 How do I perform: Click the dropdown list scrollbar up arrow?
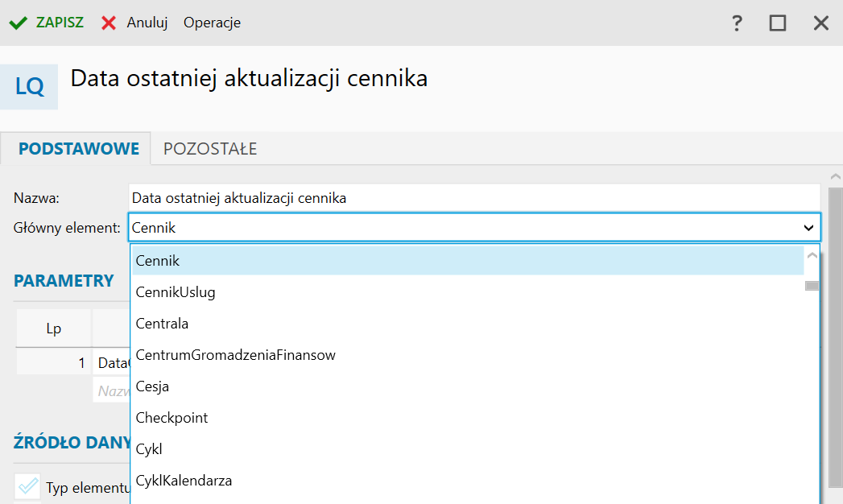coord(812,256)
